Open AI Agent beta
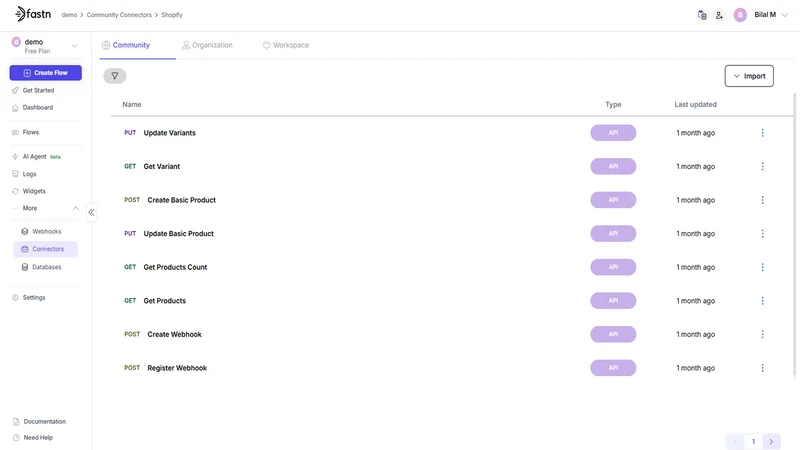 [36, 157]
